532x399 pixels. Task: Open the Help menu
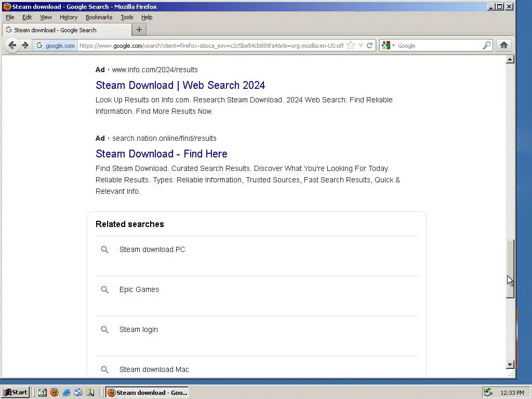(147, 17)
